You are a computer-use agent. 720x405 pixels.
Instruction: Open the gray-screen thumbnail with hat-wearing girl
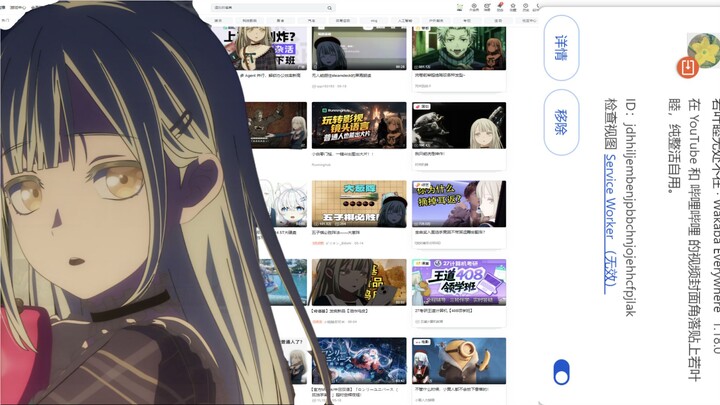click(359, 48)
